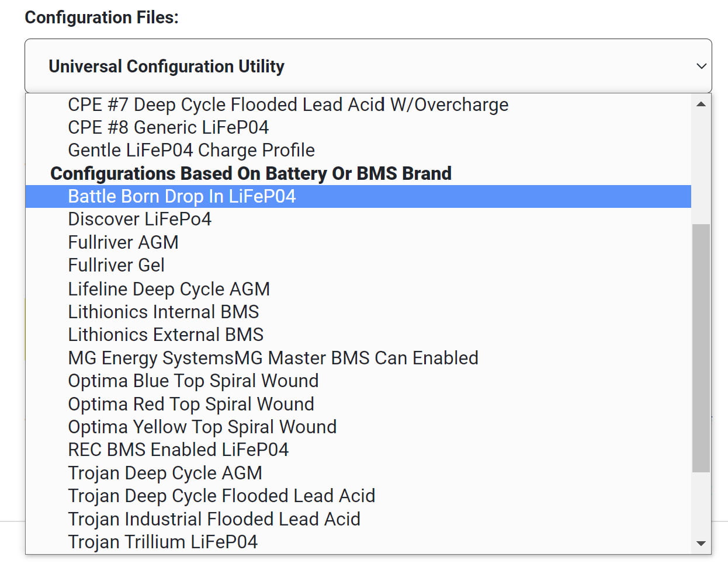Select Battle Born Drop In LiFeP04
The height and width of the screenshot is (571, 728).
coord(358,196)
